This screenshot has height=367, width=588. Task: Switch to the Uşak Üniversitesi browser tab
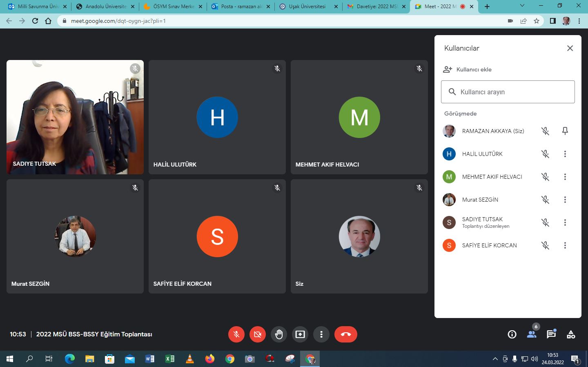(x=307, y=7)
